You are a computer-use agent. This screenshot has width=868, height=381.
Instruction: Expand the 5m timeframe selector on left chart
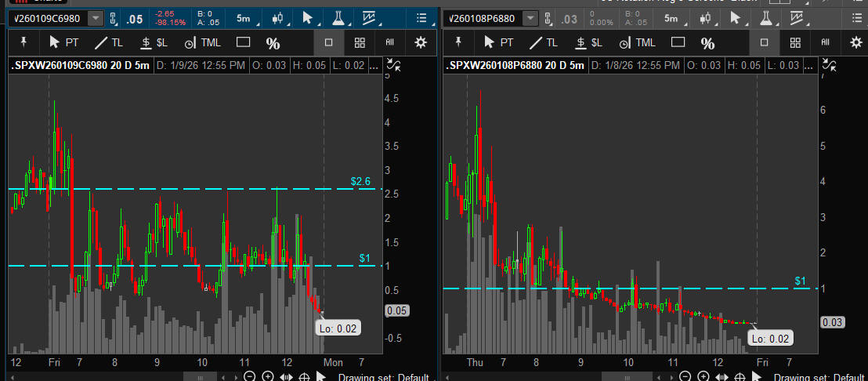coord(243,18)
